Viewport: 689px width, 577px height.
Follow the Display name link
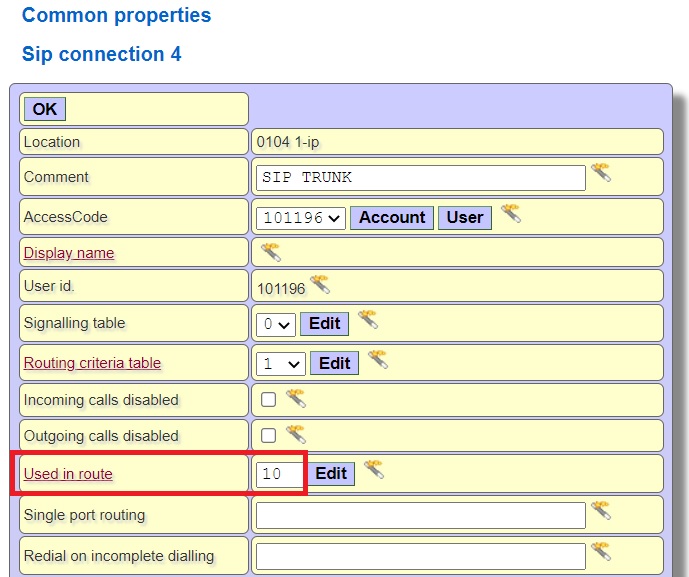69,253
